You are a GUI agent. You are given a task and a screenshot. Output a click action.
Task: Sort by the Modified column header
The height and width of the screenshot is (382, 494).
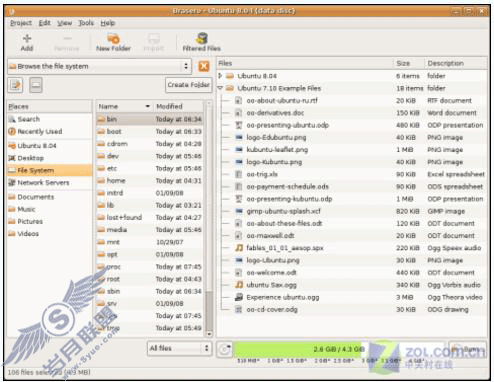(x=178, y=106)
